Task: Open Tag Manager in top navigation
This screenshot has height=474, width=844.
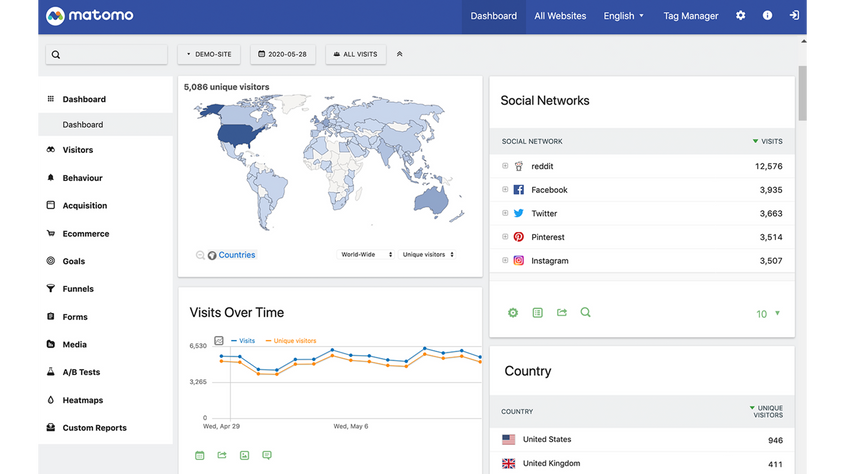Action: click(691, 16)
